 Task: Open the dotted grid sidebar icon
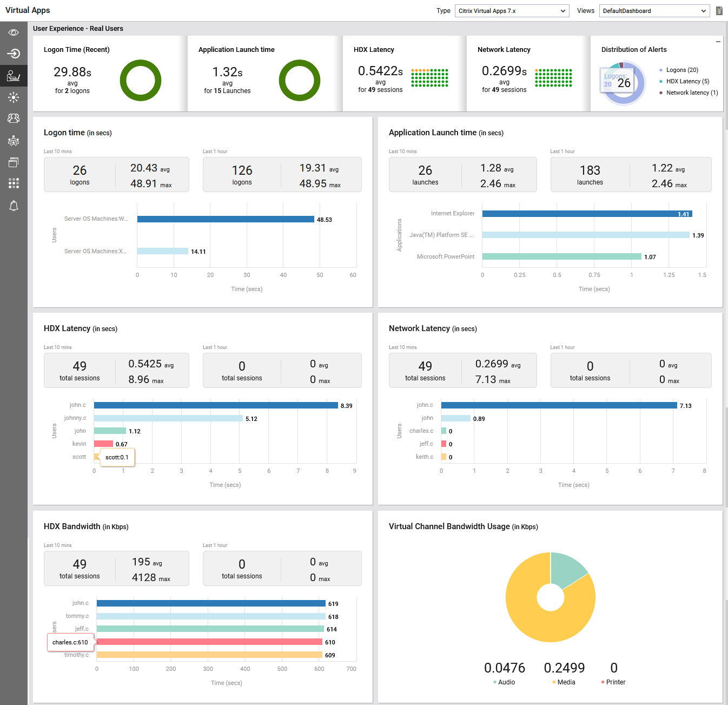coord(14,183)
